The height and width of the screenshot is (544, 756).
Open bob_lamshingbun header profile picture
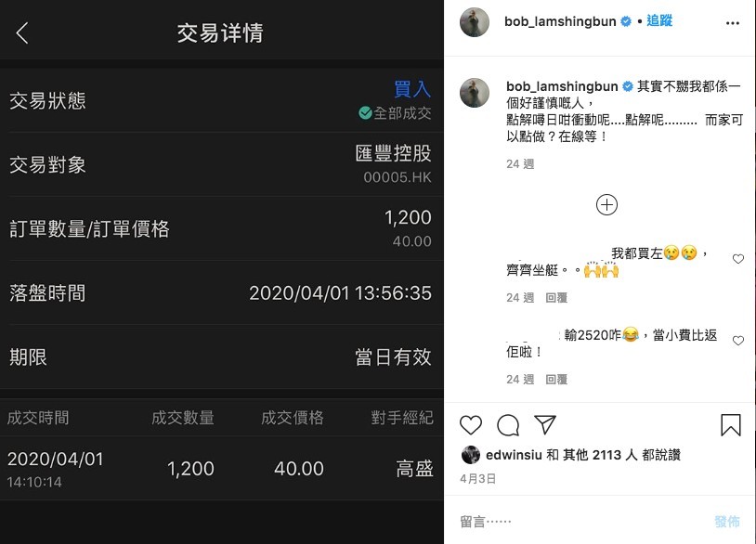coord(475,22)
